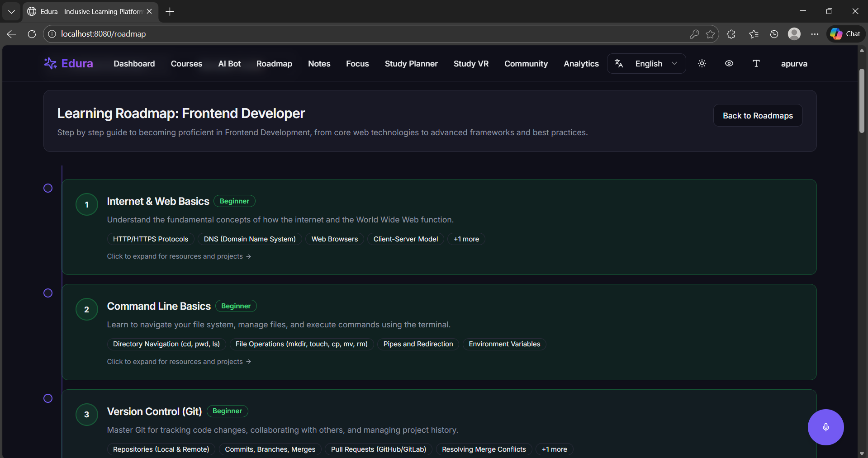Click expand link under Command Line Basics

tap(179, 362)
